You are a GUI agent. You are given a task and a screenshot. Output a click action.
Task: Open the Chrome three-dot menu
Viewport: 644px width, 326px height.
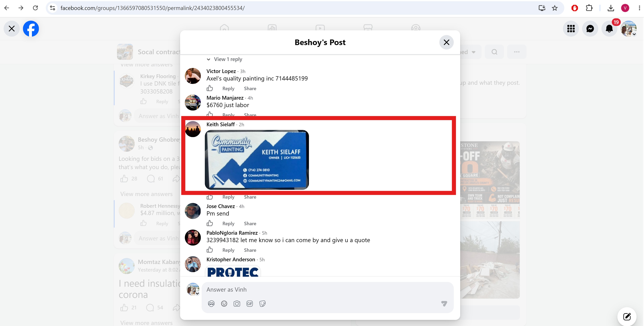(639, 8)
